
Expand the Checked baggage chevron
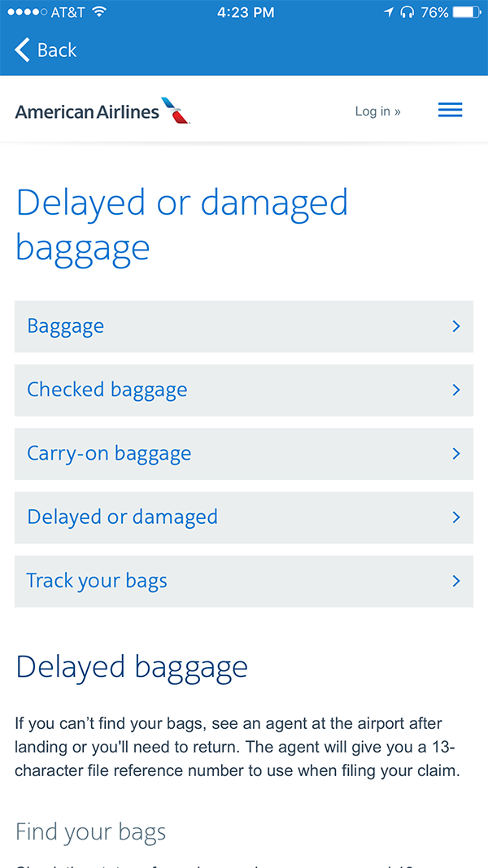[456, 390]
